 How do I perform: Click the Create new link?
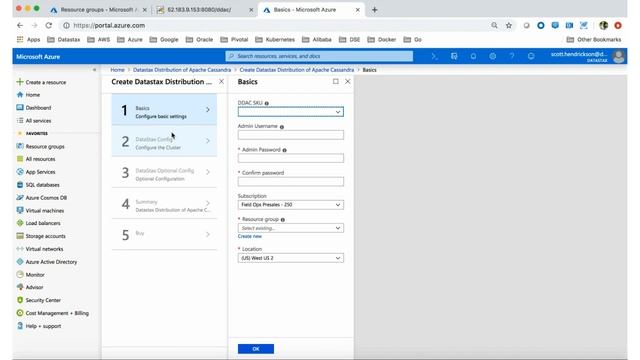pyautogui.click(x=250, y=236)
